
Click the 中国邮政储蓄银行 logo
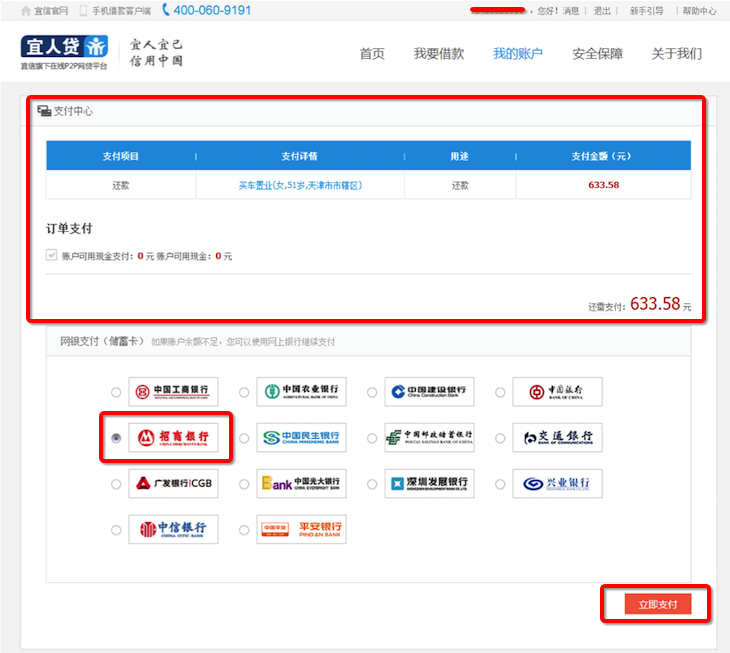(x=429, y=438)
